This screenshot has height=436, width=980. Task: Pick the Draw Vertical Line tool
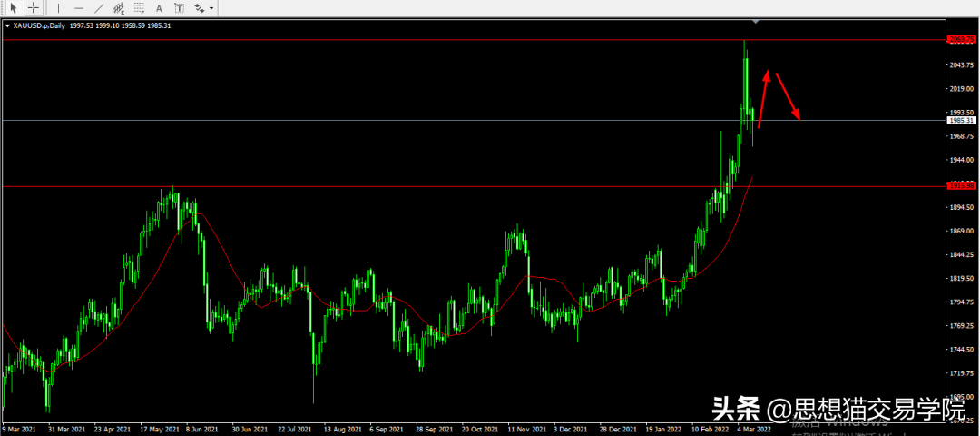[58, 8]
